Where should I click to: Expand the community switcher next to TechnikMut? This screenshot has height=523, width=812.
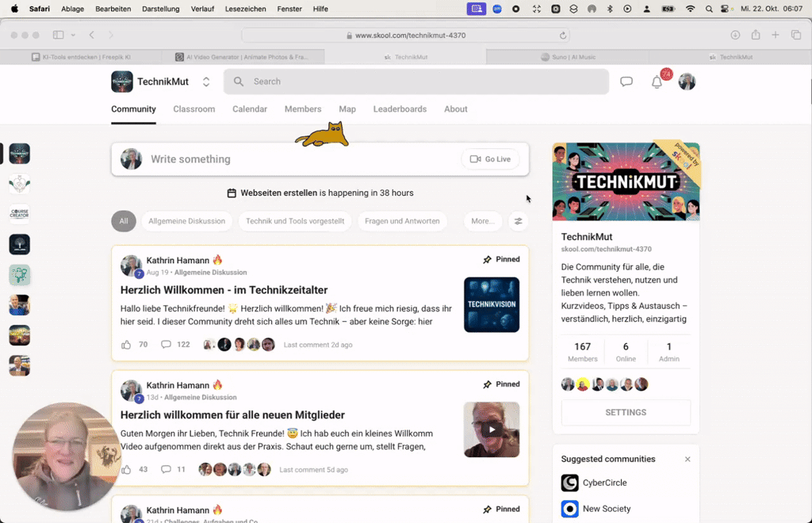pyautogui.click(x=205, y=81)
